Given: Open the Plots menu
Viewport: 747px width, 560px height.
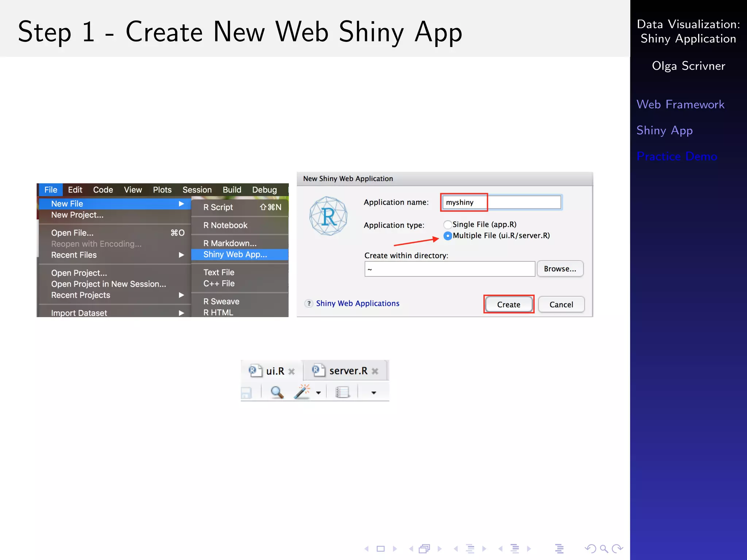Looking at the screenshot, I should [162, 190].
